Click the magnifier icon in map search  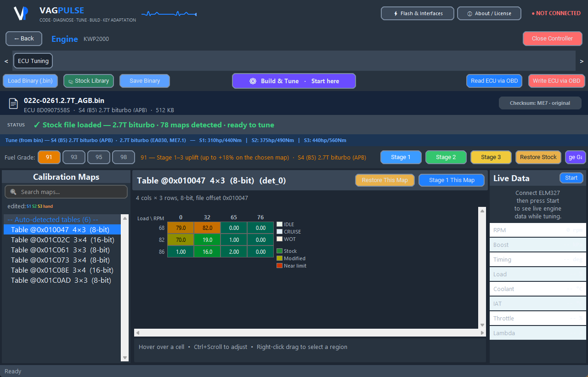(13, 192)
